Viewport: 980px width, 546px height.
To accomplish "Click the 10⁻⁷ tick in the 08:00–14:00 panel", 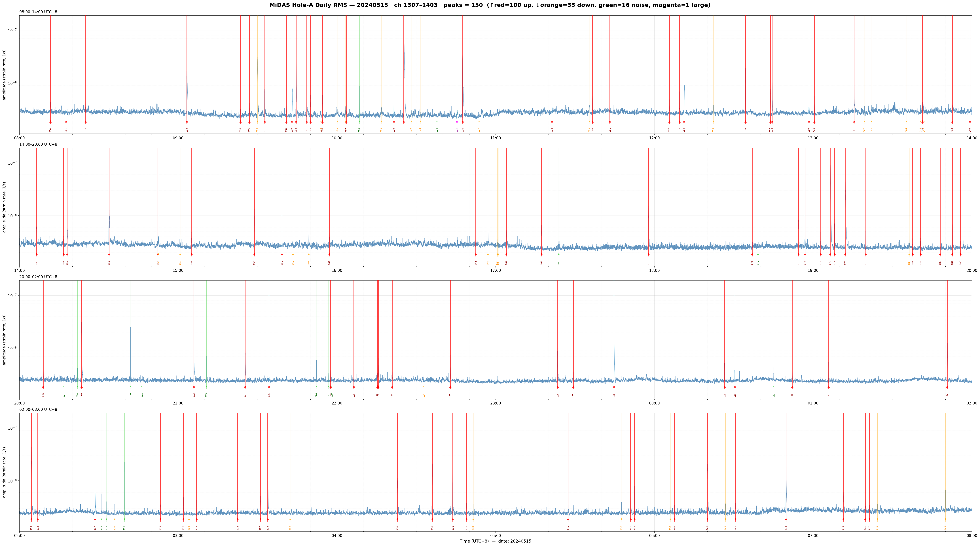I will coord(13,30).
